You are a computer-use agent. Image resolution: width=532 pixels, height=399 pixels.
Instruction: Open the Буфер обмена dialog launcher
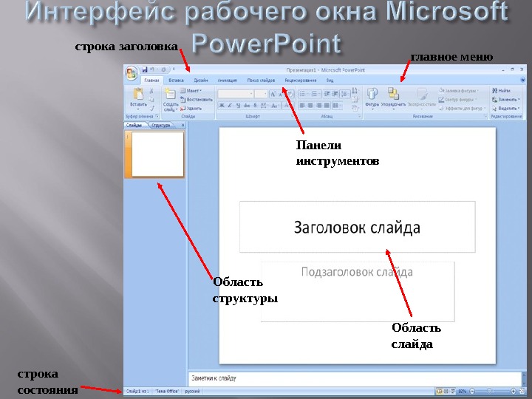tap(157, 116)
